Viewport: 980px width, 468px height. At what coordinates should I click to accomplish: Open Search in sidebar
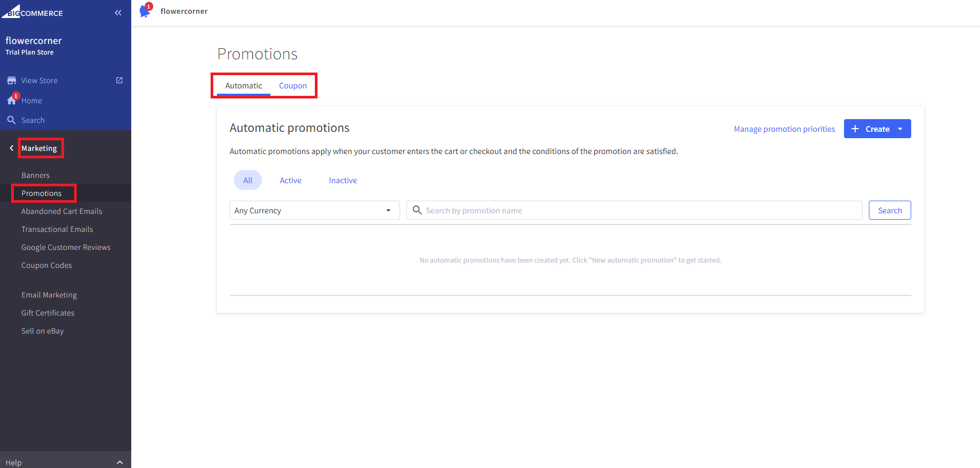33,120
